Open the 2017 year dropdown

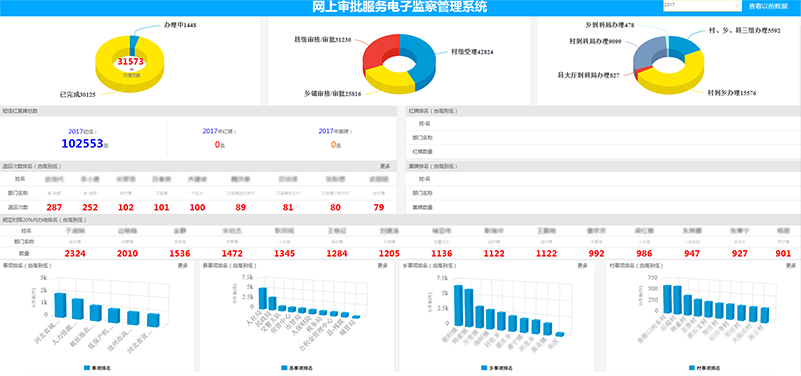702,6
